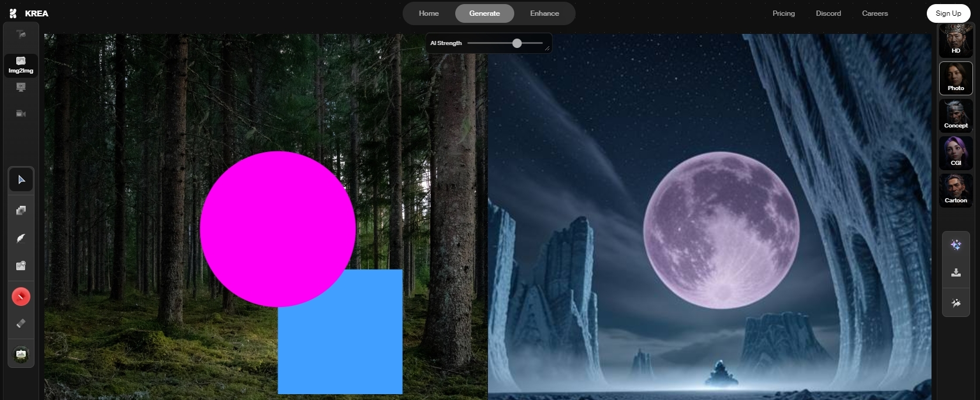Switch to the Img2Img mode
Viewport: 980px width, 400px height.
(21, 65)
